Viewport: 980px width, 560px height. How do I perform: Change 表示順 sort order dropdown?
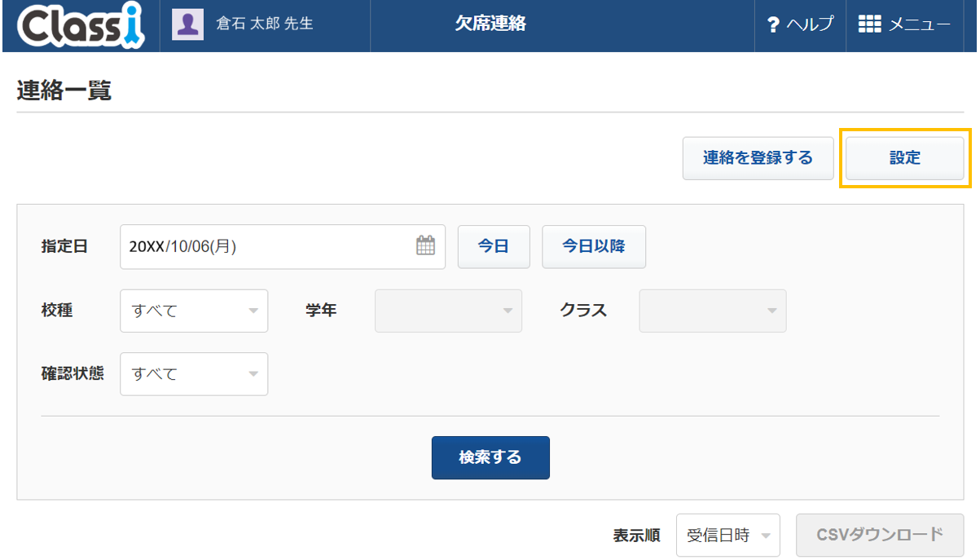pyautogui.click(x=728, y=536)
